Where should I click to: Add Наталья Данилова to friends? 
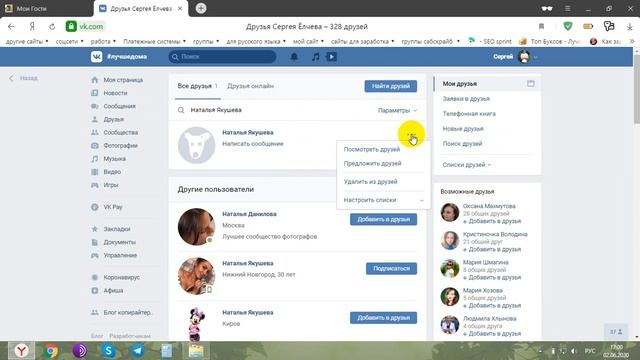383,219
